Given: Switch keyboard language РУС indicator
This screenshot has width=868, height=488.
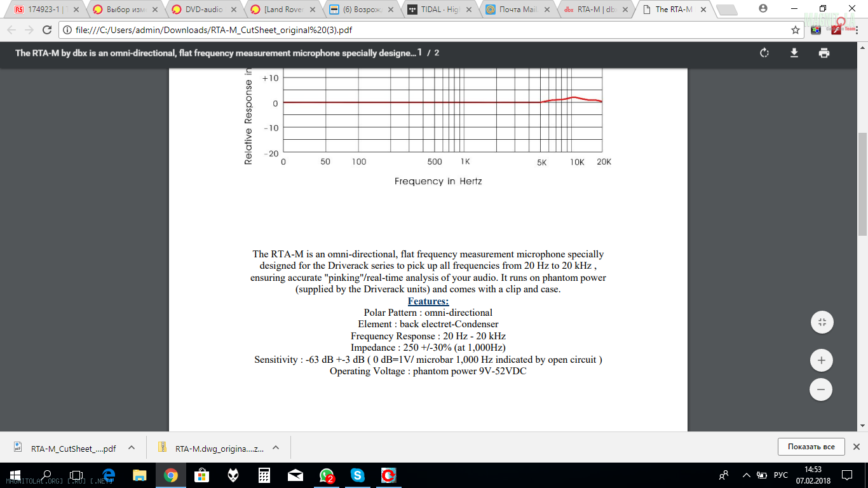Looking at the screenshot, I should pos(781,475).
